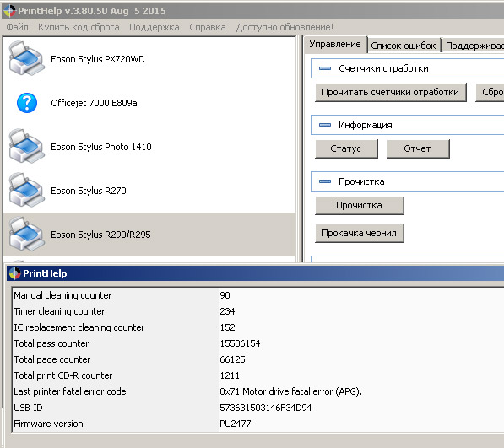The width and height of the screenshot is (504, 448).
Task: Click the Firmware version value PU2477
Action: click(236, 424)
